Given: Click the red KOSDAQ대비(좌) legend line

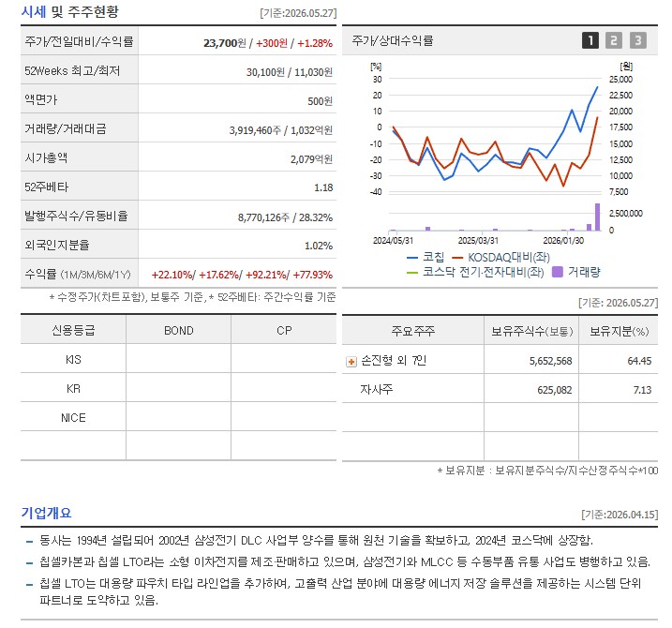Looking at the screenshot, I should [x=457, y=258].
